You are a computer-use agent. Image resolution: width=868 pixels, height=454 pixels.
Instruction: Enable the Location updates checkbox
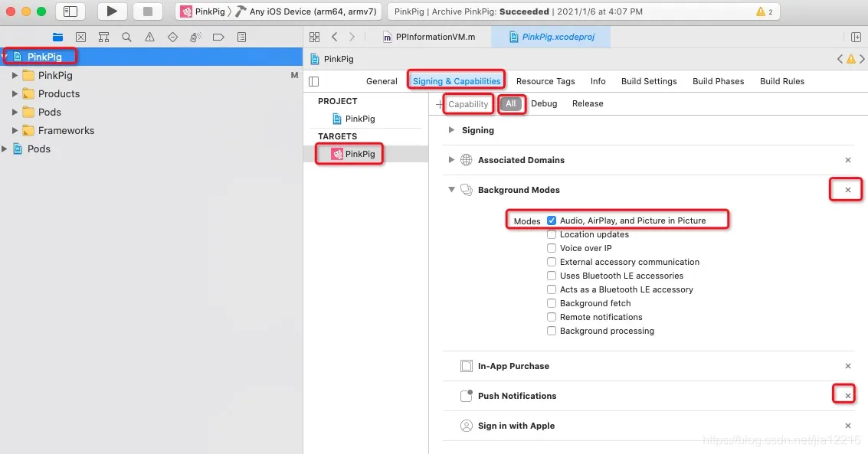(x=552, y=234)
